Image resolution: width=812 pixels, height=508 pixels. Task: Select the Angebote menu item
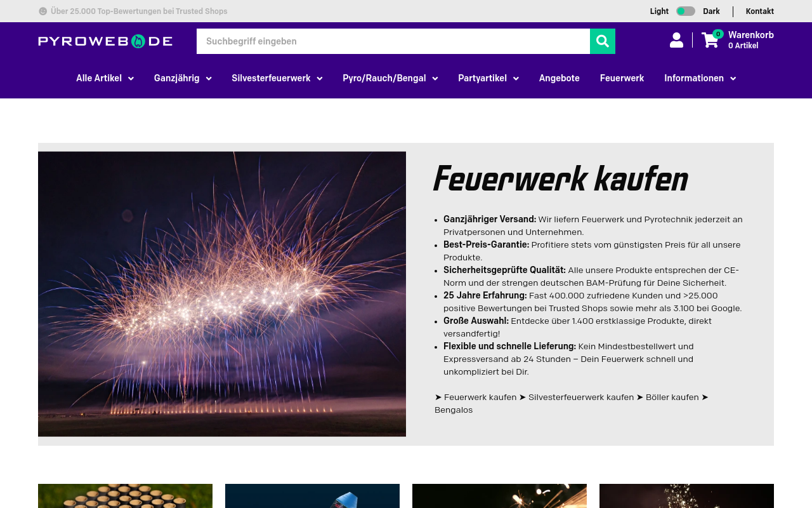[x=559, y=78]
